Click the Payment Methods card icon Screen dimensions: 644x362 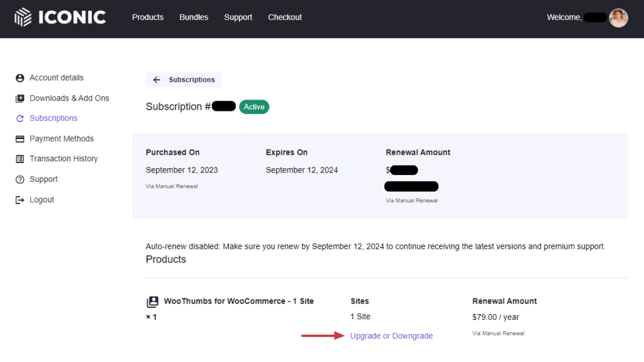(19, 139)
